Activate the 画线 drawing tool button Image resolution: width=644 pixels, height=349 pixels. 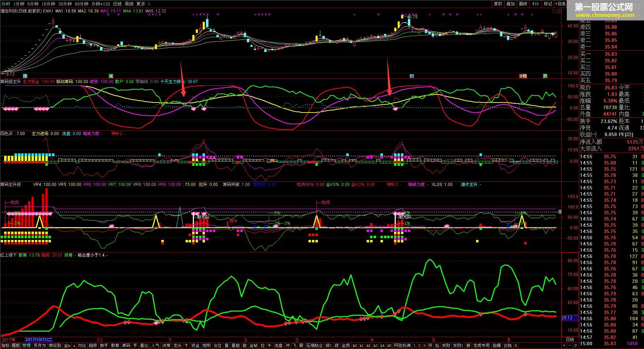523,4
